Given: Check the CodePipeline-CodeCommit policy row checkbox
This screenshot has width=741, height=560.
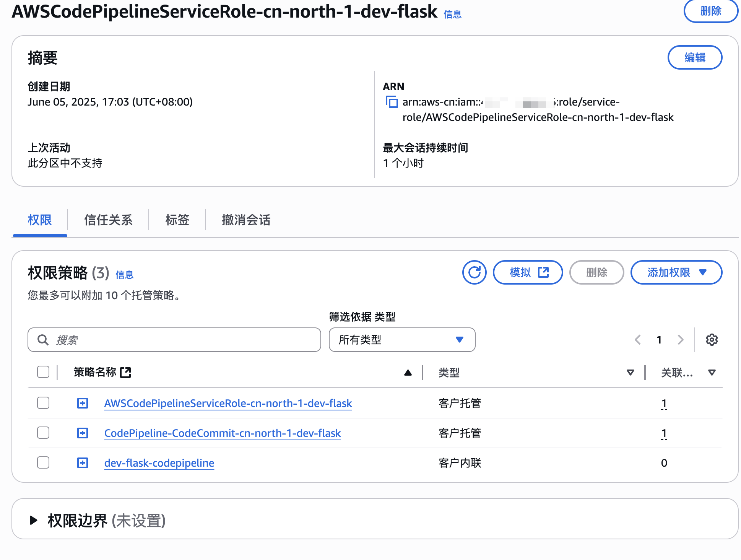Looking at the screenshot, I should [43, 433].
